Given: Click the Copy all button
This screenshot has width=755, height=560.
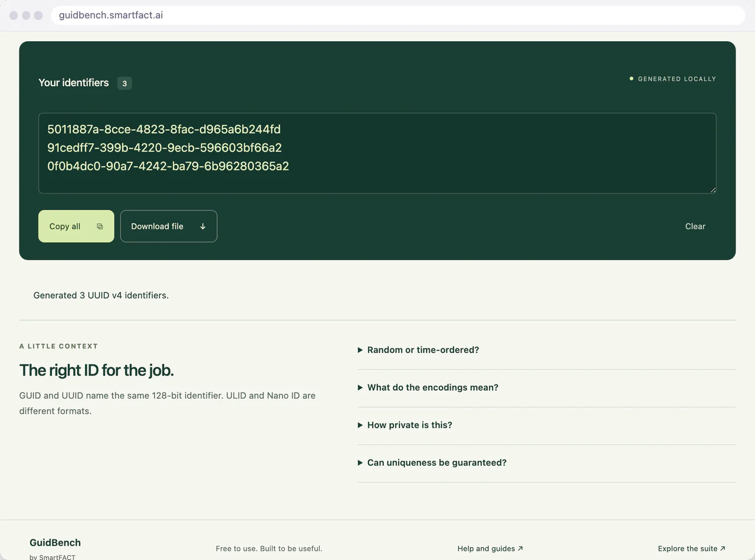Looking at the screenshot, I should click(76, 226).
